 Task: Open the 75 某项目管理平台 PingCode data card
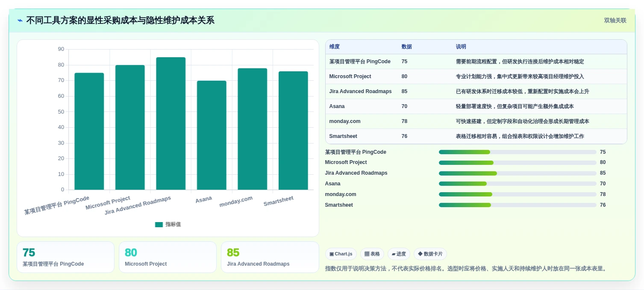pyautogui.click(x=65, y=257)
